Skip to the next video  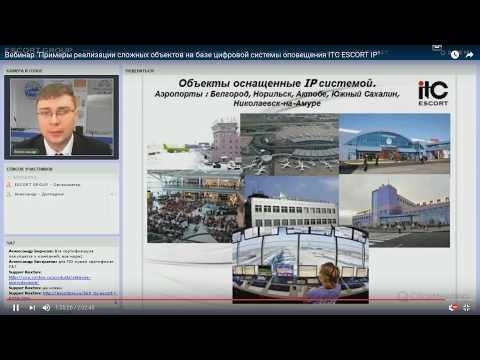(x=32, y=308)
